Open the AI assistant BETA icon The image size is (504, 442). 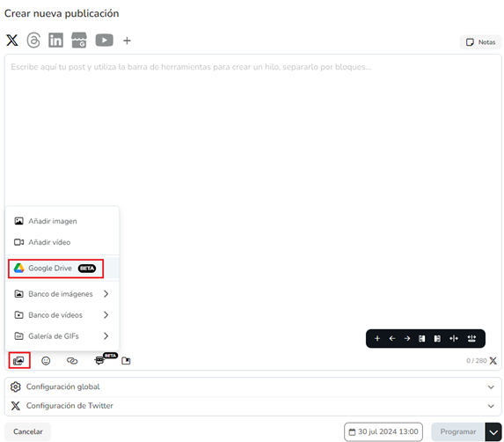coord(100,360)
